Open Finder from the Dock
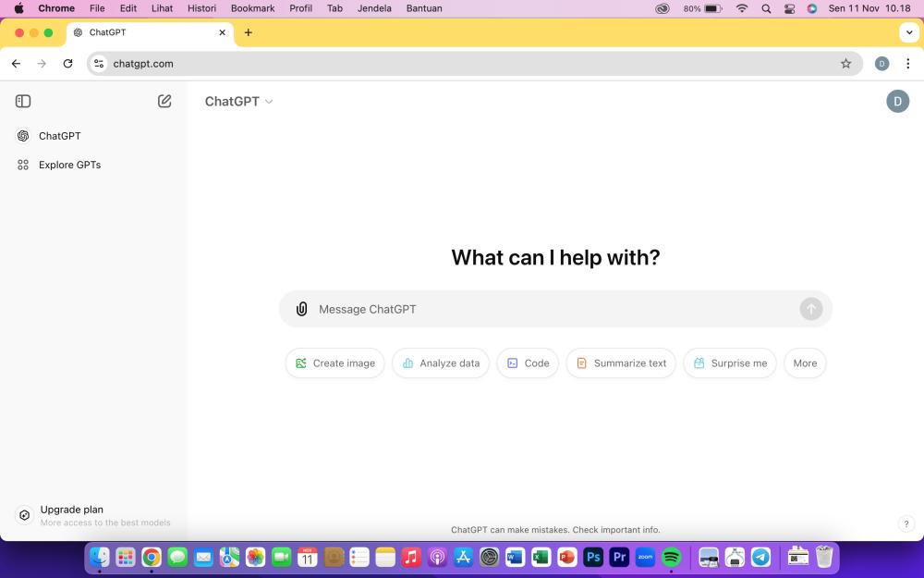 (x=100, y=557)
